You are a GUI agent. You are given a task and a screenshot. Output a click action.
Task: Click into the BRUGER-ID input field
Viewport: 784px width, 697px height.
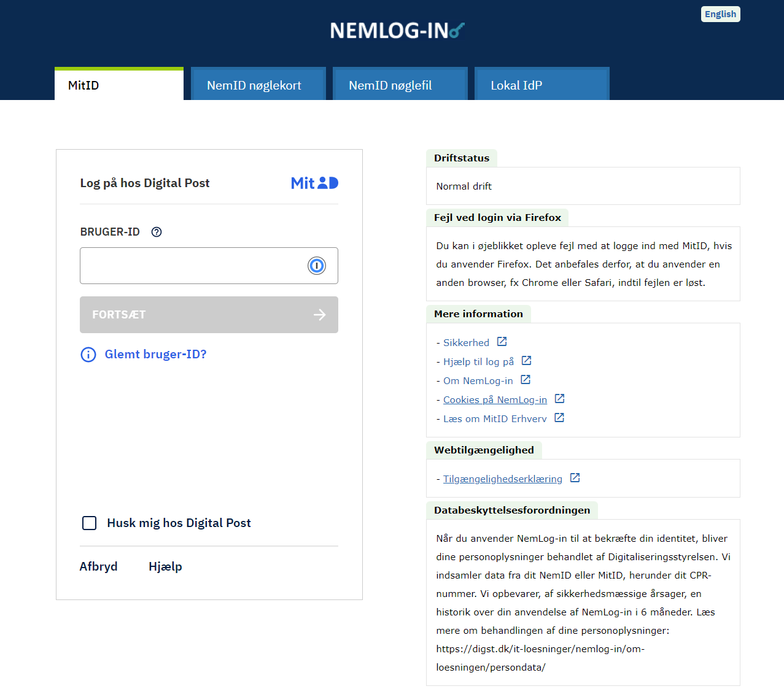209,266
